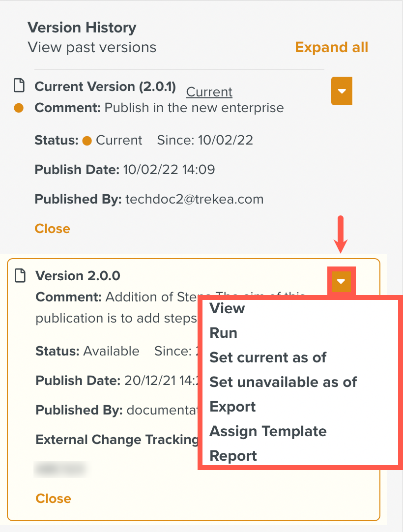This screenshot has width=403, height=532.
Task: Choose Assign Template menu entry
Action: point(268,431)
